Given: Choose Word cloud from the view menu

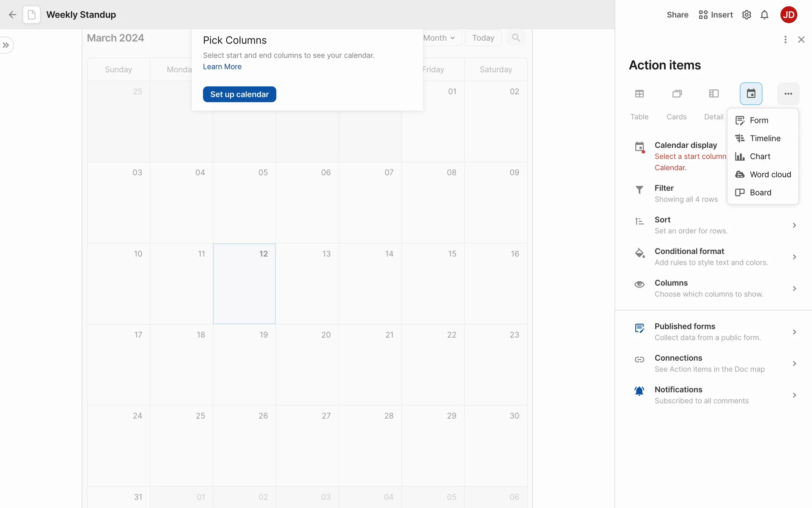Looking at the screenshot, I should pyautogui.click(x=770, y=174).
